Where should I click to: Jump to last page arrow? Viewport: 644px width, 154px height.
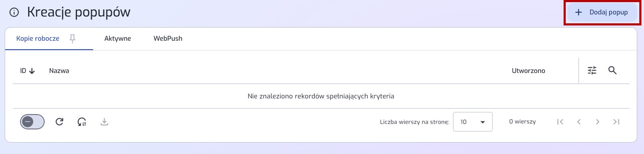616,122
